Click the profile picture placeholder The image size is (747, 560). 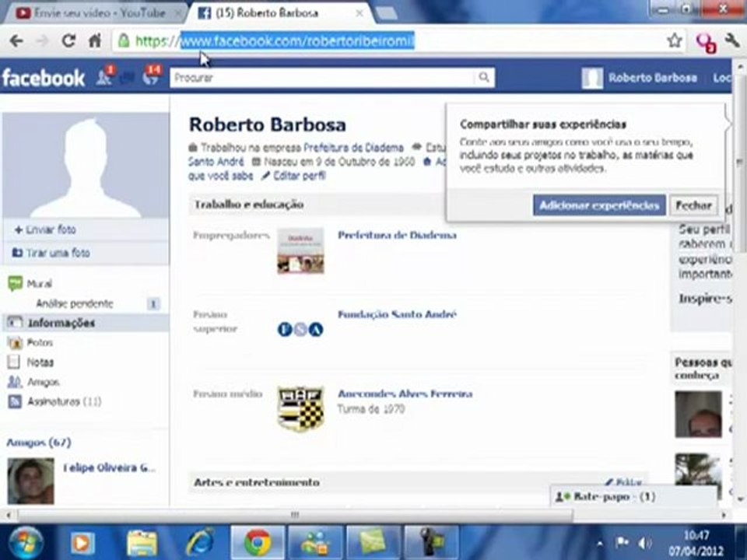tap(86, 166)
